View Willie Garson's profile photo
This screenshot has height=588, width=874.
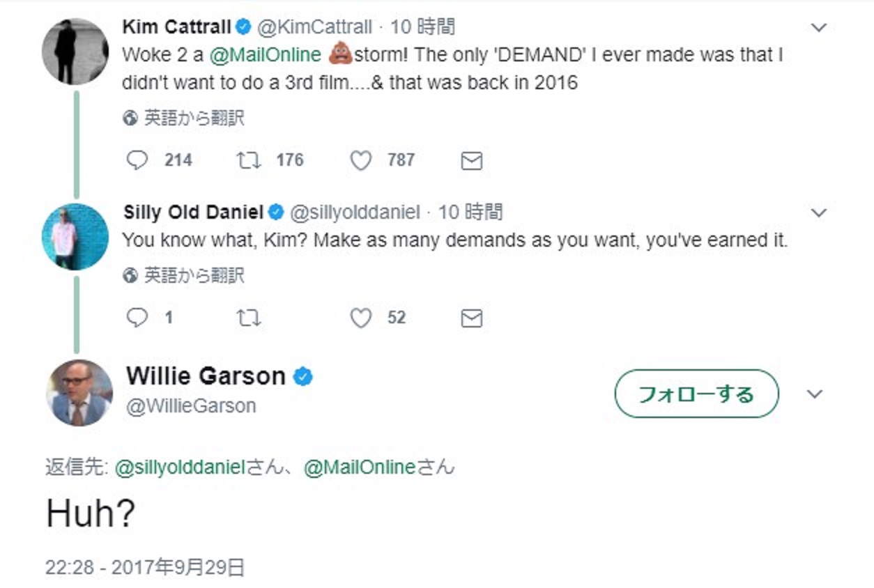(x=79, y=393)
